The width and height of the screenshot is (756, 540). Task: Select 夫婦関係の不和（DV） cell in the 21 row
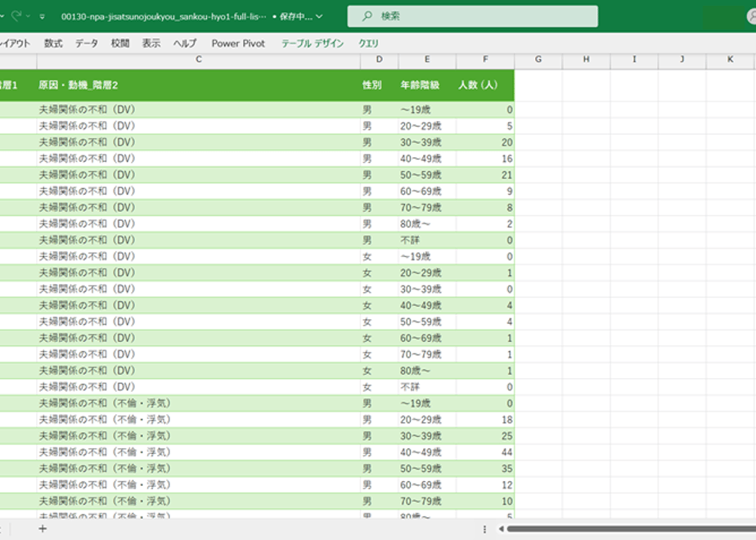click(199, 175)
